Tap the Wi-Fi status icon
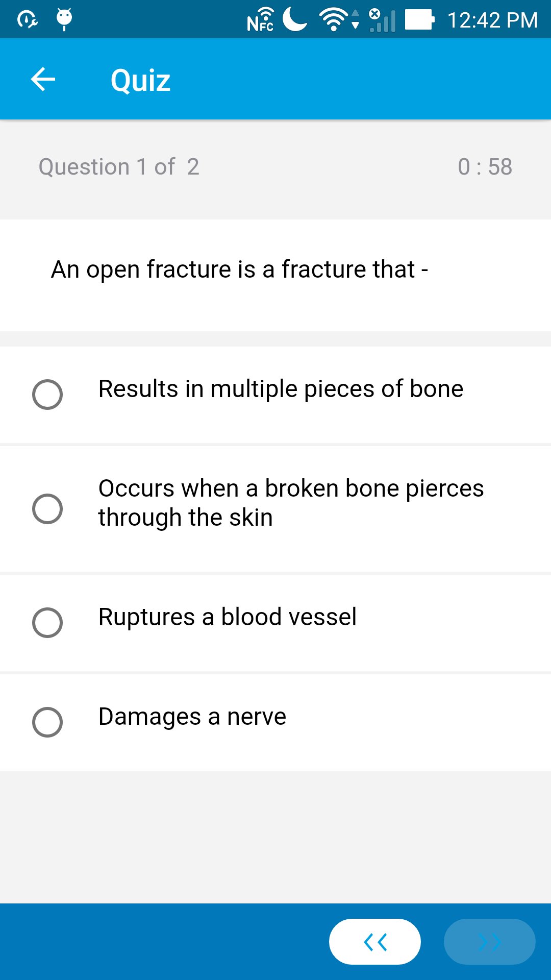 coord(334,20)
